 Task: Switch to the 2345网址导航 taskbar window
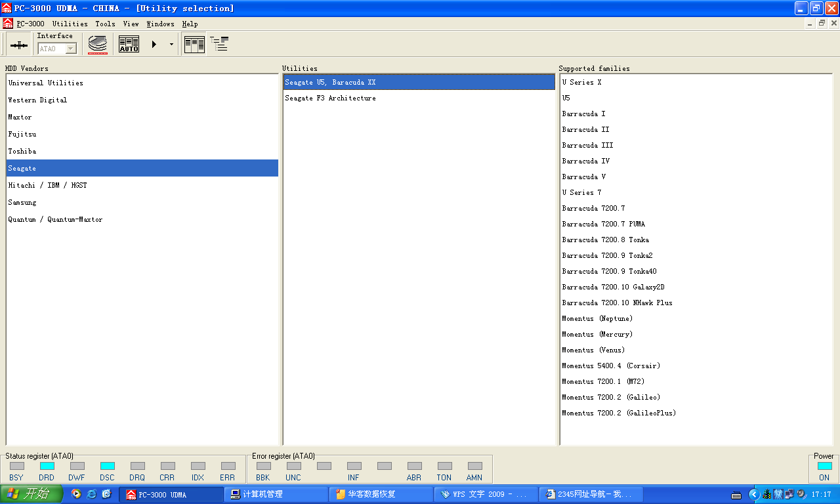point(591,494)
